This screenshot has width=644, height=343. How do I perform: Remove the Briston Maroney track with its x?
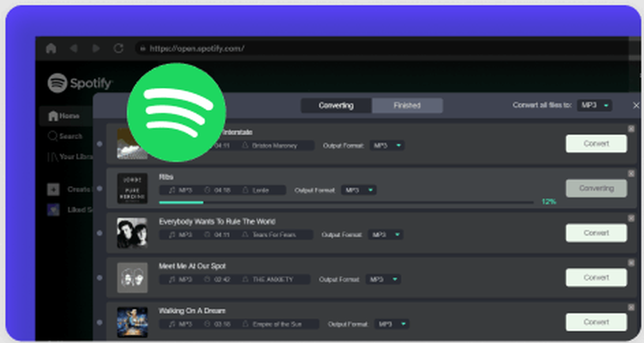(x=631, y=129)
